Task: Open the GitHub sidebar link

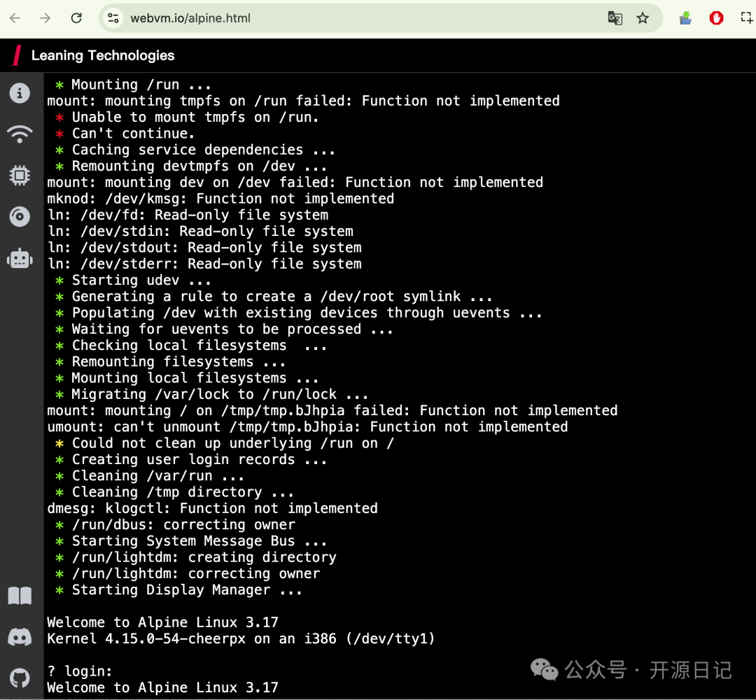Action: pyautogui.click(x=20, y=678)
